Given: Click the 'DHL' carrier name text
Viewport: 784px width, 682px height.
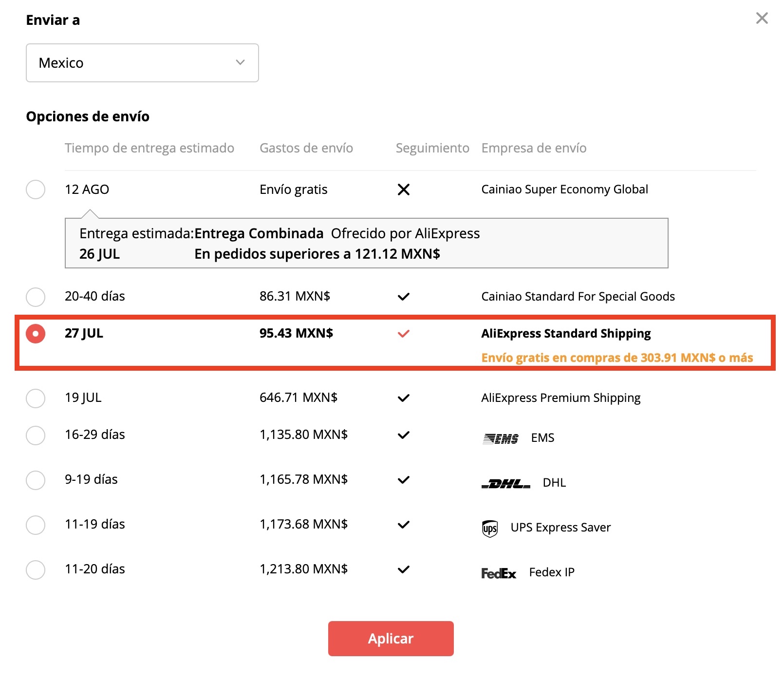Looking at the screenshot, I should tap(555, 483).
